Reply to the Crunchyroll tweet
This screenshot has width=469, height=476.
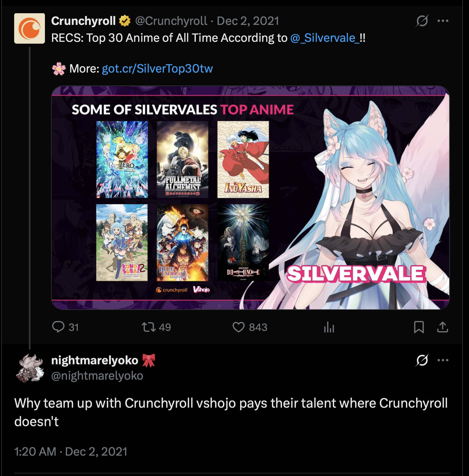point(65,327)
